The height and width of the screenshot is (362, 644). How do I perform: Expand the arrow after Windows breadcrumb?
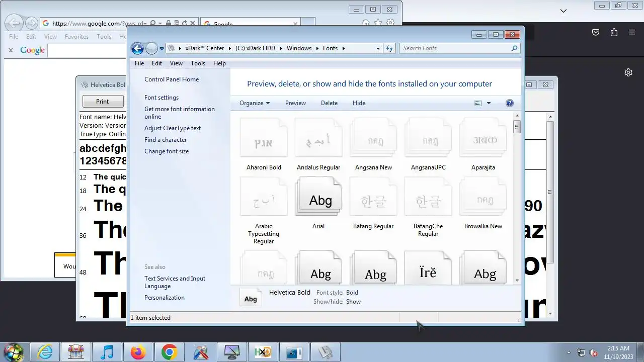point(317,48)
